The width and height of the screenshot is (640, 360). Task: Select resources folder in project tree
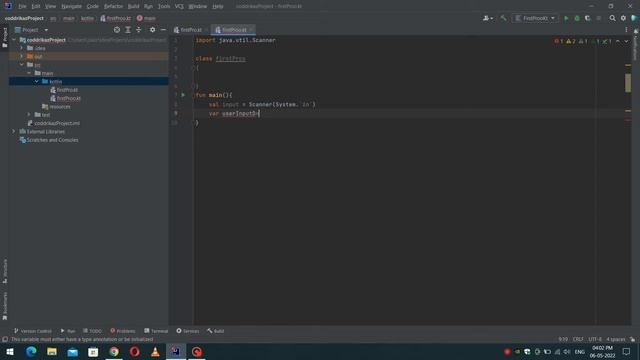click(60, 107)
